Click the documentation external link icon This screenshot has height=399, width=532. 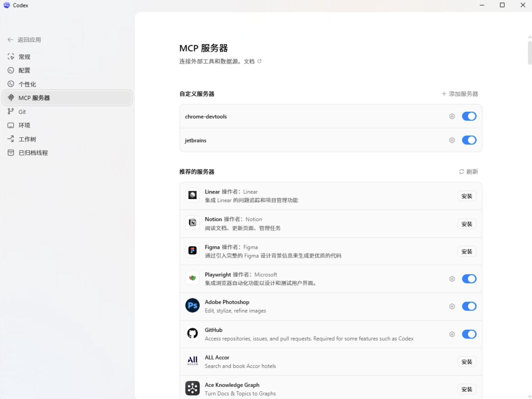(x=259, y=61)
